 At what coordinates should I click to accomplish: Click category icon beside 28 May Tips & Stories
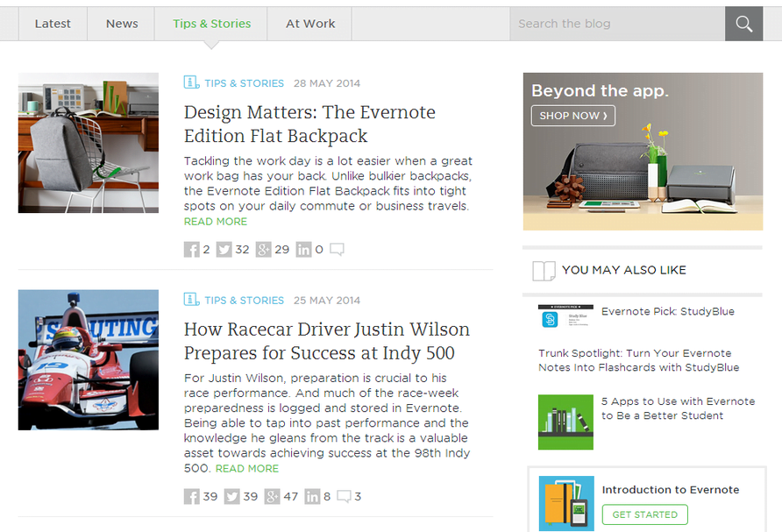coord(191,82)
